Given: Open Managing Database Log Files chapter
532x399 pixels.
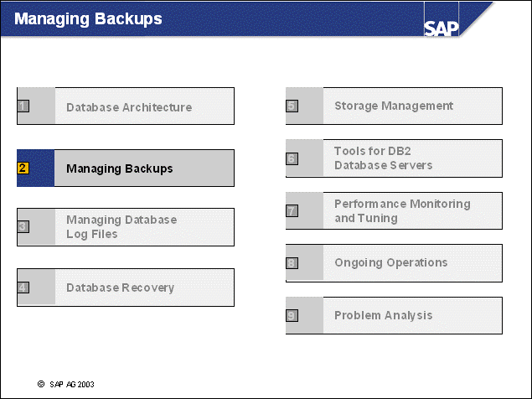Looking at the screenshot, I should click(121, 226).
